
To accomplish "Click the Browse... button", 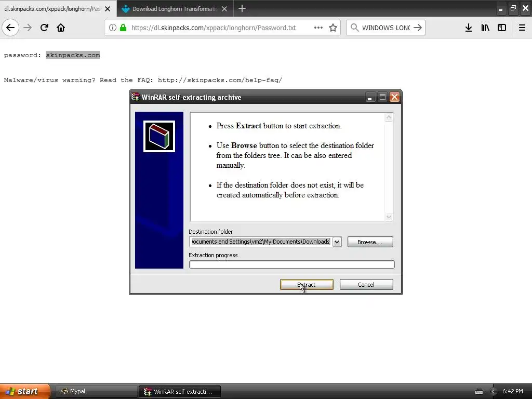I will click(370, 242).
